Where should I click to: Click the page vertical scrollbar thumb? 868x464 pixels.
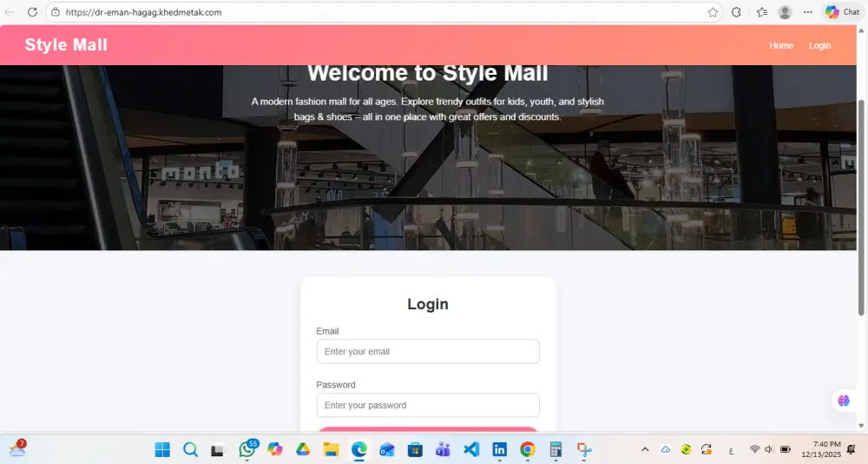(x=861, y=208)
